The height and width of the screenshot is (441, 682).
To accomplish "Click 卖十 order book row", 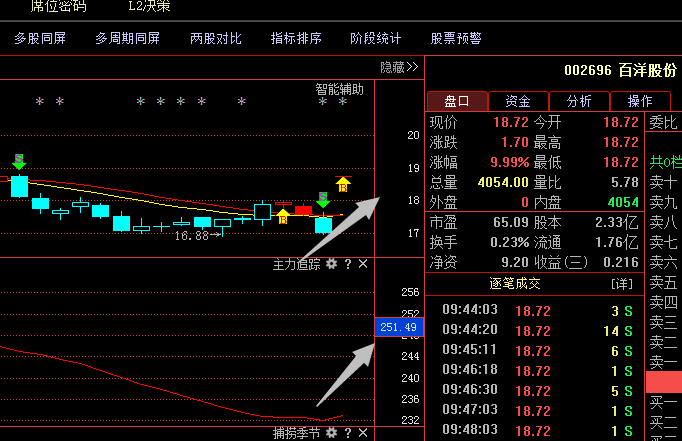I will pos(663,182).
